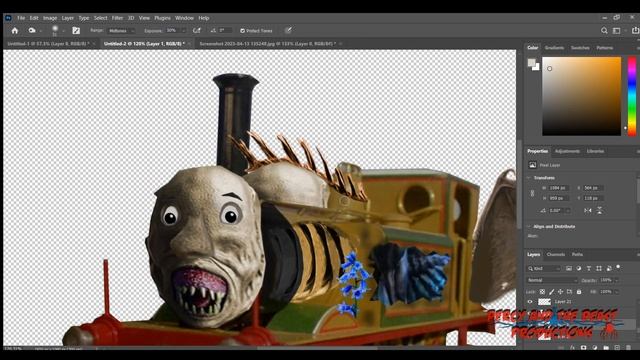Toggle filter for shape layers
Viewport: 640px width, 360px height.
[599, 269]
